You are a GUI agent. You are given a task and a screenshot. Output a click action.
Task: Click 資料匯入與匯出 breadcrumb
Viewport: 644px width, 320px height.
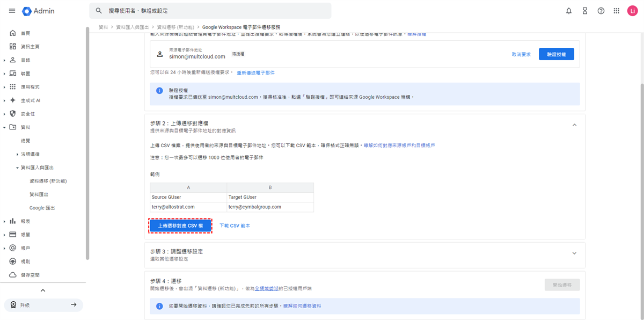pos(132,27)
